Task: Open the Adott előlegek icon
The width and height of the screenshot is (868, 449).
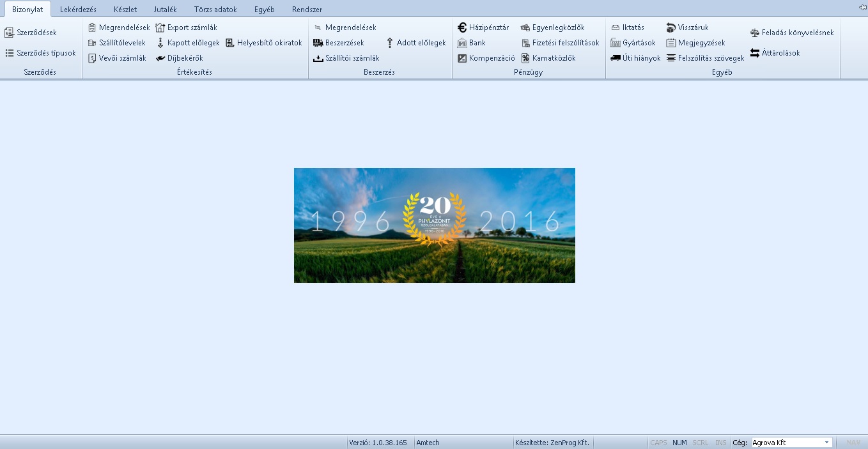Action: click(390, 43)
